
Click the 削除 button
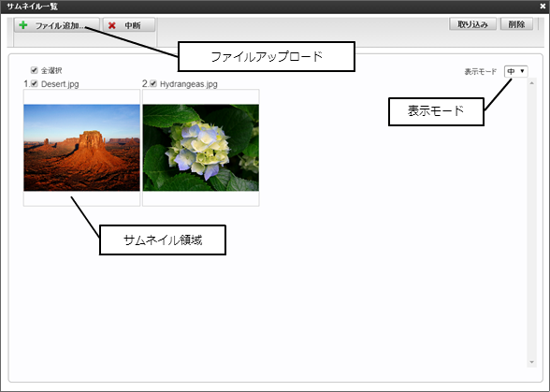516,24
